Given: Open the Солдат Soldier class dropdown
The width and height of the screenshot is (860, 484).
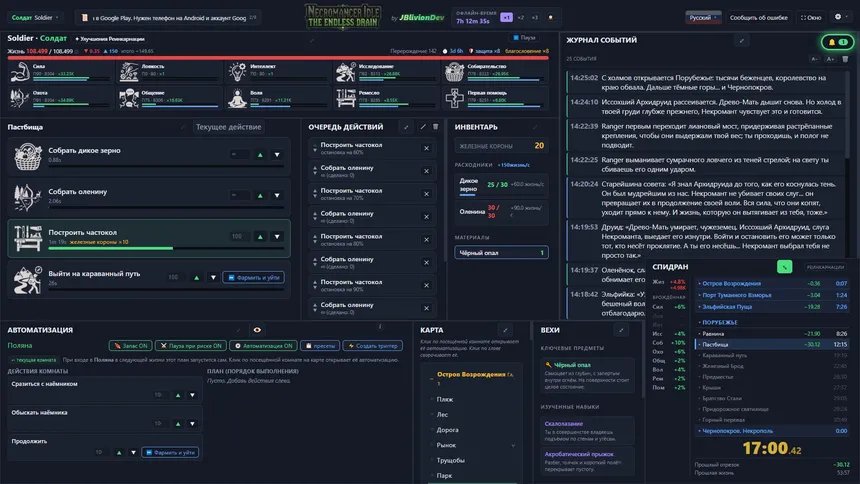Looking at the screenshot, I should pyautogui.click(x=35, y=18).
